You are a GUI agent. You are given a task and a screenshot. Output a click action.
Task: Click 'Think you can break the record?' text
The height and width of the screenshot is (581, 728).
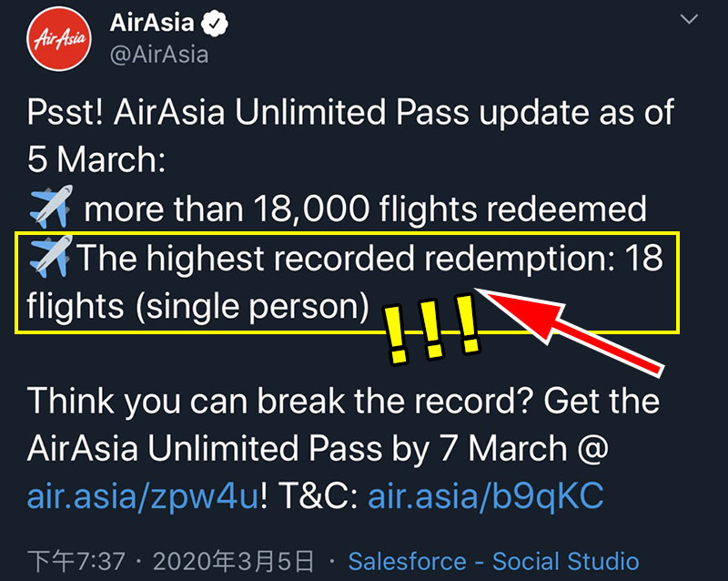(279, 401)
